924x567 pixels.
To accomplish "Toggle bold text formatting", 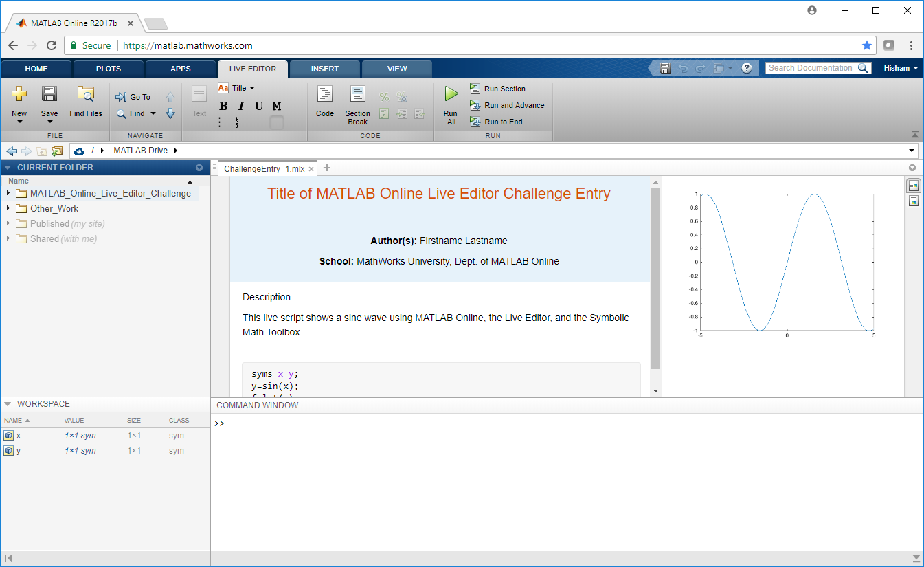I will pyautogui.click(x=223, y=106).
